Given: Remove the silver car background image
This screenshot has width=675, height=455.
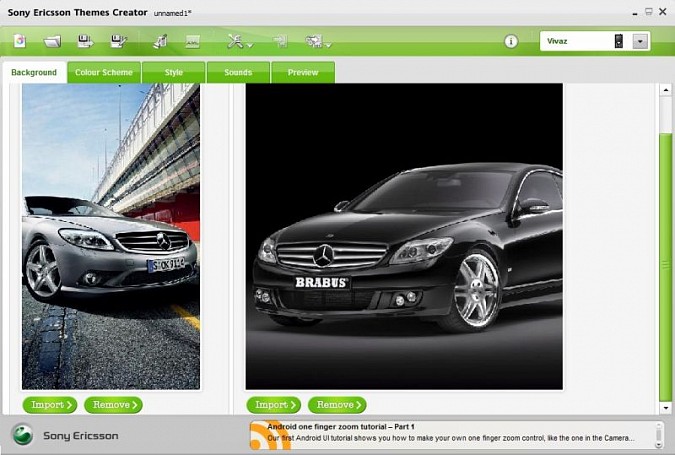Looking at the screenshot, I should 113,405.
